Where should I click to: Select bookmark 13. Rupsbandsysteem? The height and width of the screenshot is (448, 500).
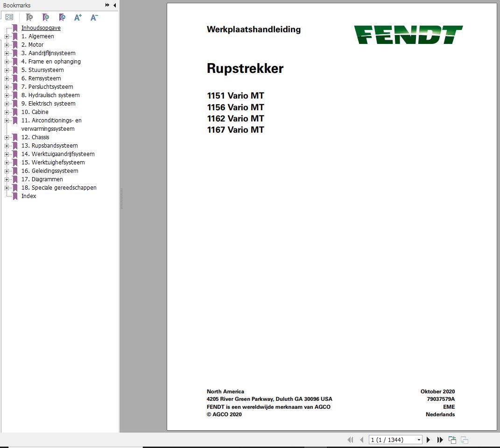click(49, 145)
